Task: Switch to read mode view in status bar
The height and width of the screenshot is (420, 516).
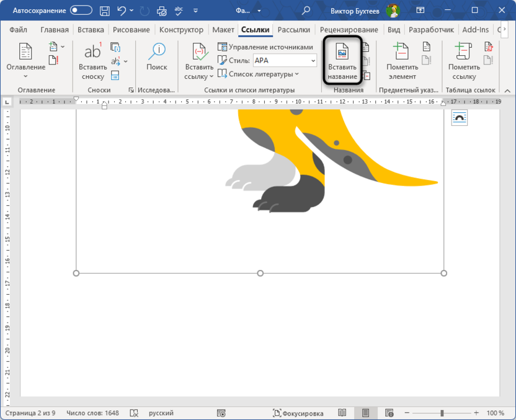Action: point(342,413)
